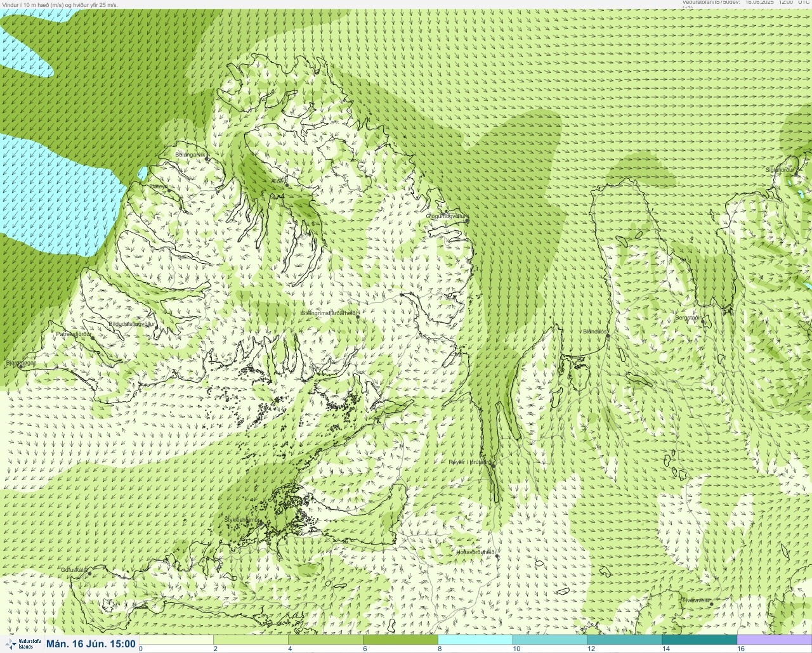Click the 12–14 m/s teal legend swatch

click(x=625, y=640)
